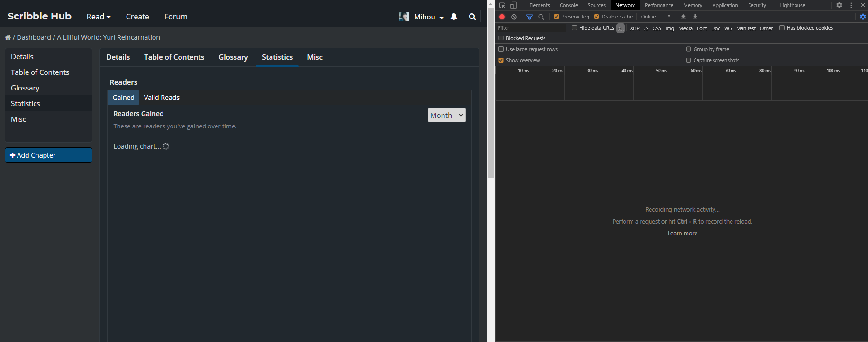868x342 pixels.
Task: Stop recording the network log
Action: (502, 17)
